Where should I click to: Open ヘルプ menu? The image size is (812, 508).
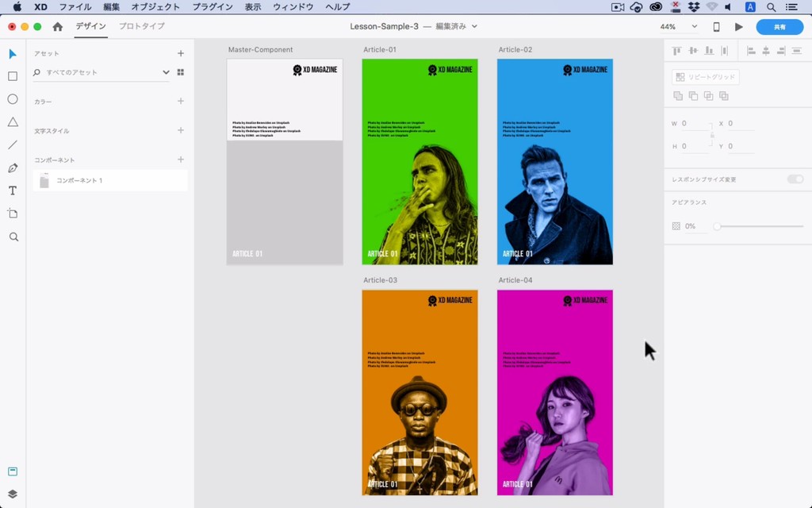(x=338, y=6)
